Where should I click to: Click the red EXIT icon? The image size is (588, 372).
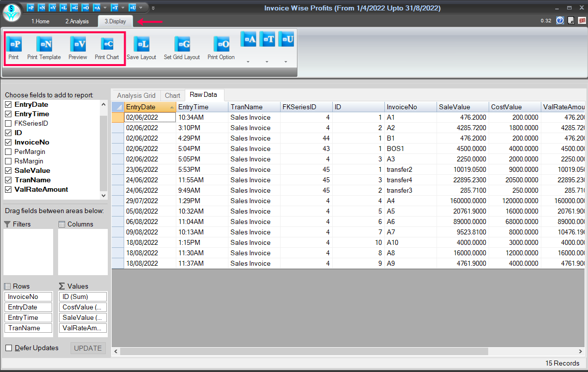pyautogui.click(x=582, y=20)
